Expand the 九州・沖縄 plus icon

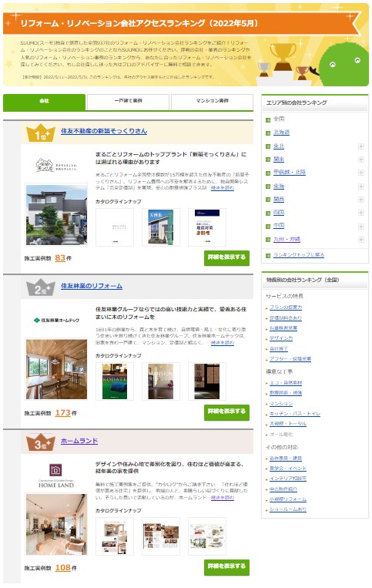click(x=361, y=239)
